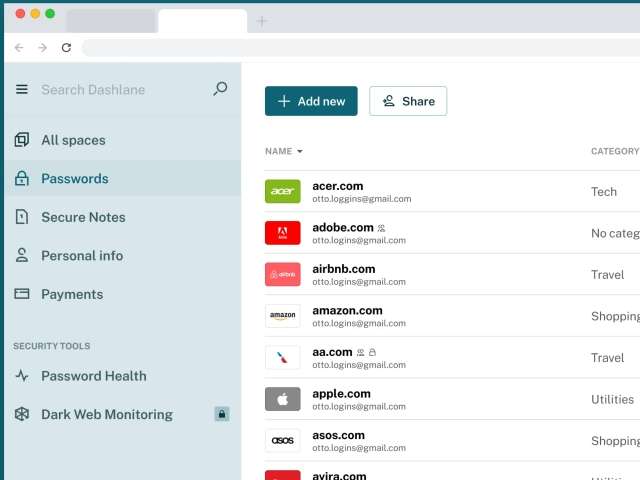This screenshot has width=640, height=480.
Task: Click the Apple logo thumbnail
Action: [x=282, y=399]
